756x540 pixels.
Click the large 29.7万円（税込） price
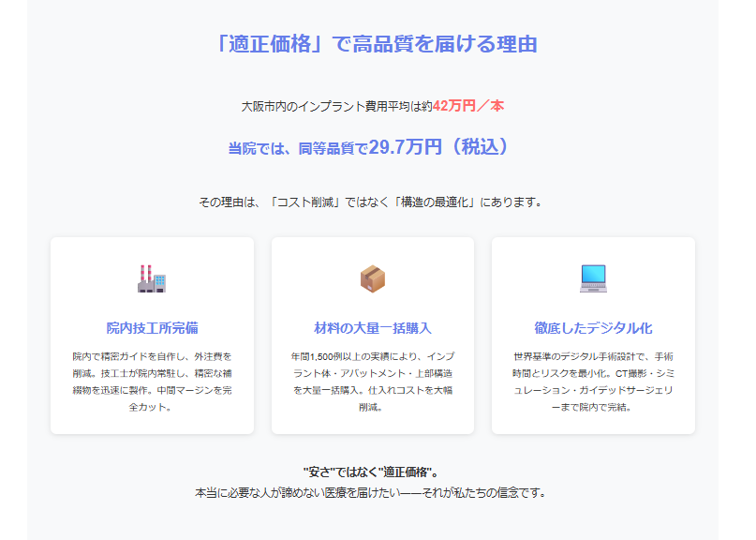pos(439,147)
